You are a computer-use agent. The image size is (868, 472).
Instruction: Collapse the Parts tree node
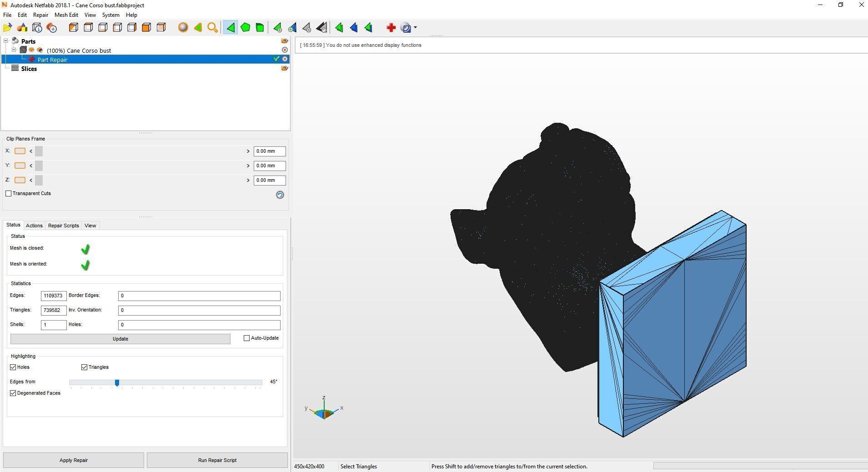6,41
